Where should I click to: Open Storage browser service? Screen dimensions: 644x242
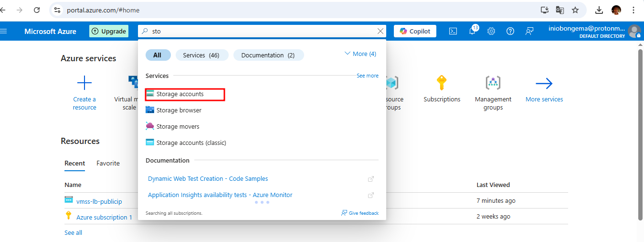(174, 110)
